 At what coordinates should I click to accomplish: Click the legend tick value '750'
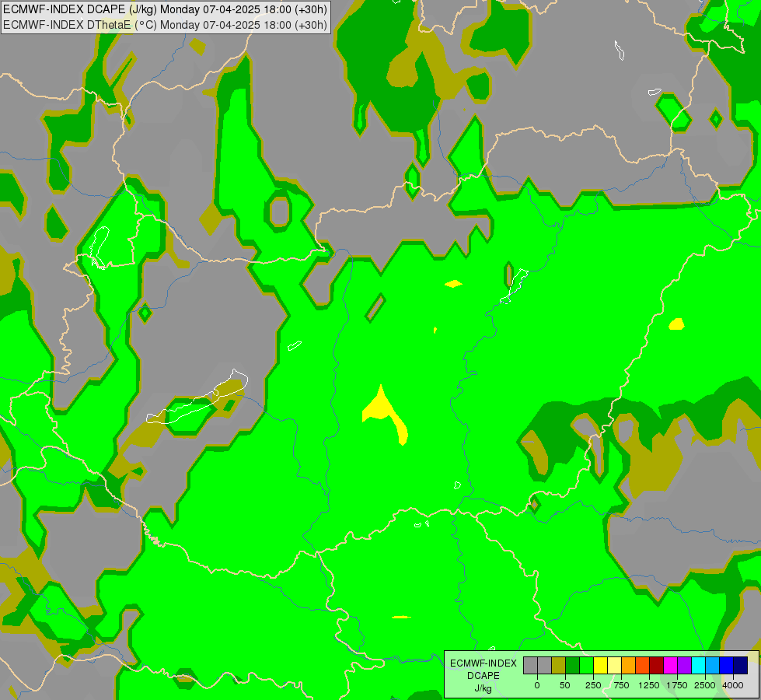click(x=621, y=685)
